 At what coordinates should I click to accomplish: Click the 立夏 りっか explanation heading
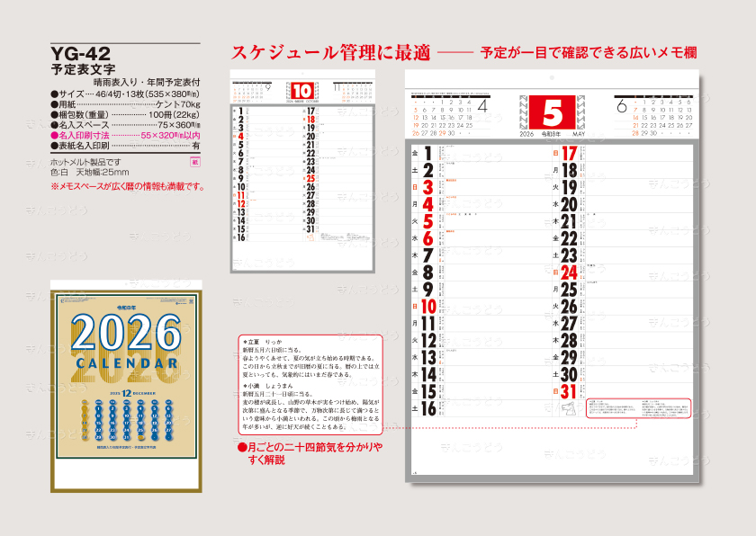click(262, 342)
